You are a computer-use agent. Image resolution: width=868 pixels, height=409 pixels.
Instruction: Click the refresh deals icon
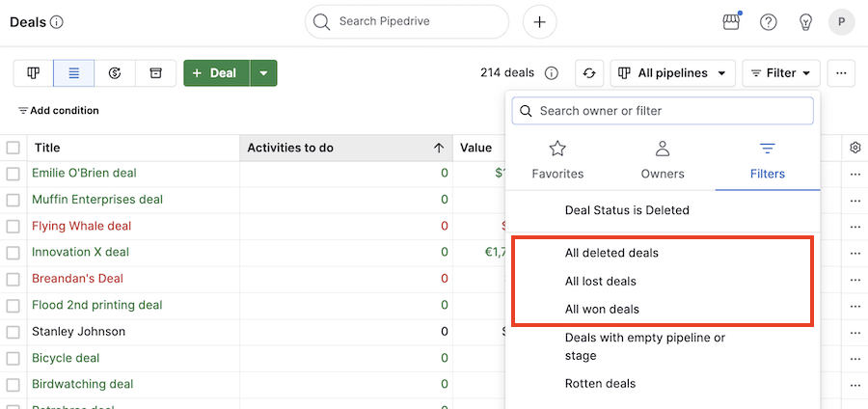click(589, 73)
